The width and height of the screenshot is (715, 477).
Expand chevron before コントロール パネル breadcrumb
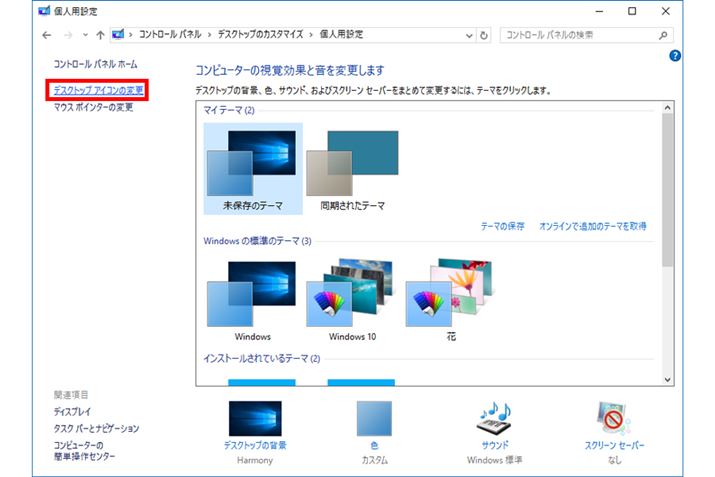(x=131, y=35)
